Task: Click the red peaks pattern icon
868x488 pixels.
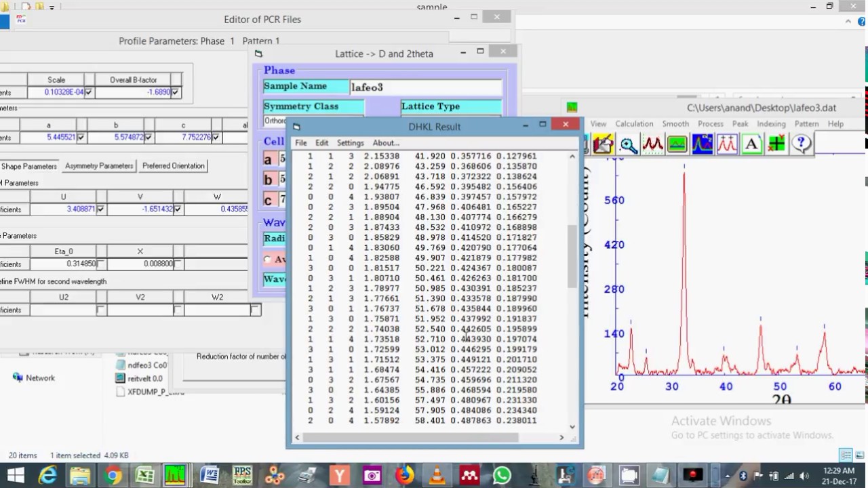Action: [x=652, y=144]
